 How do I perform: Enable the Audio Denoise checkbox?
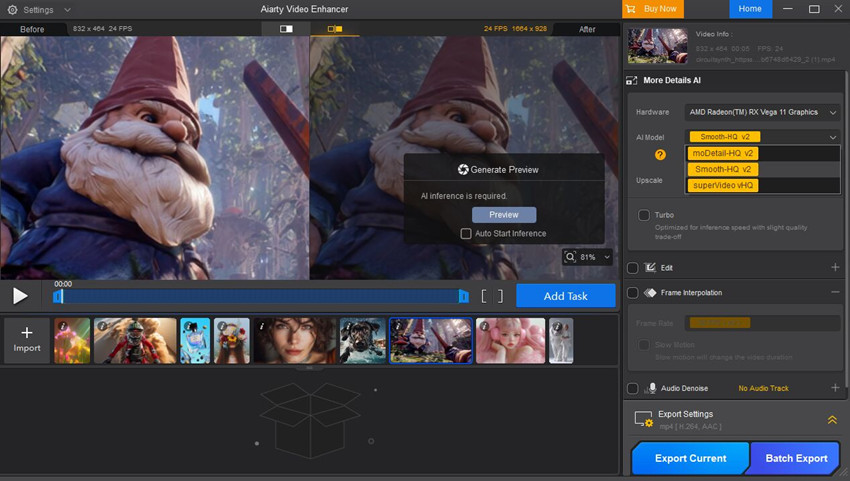pos(633,388)
